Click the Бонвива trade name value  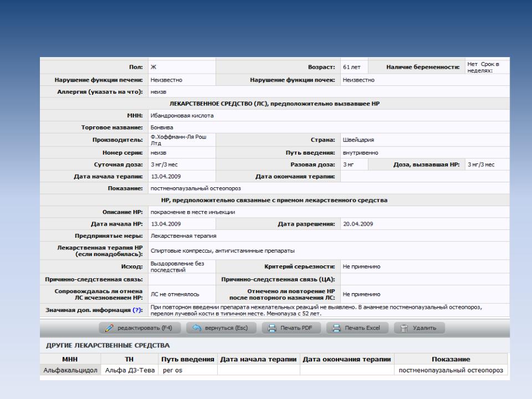(162, 127)
